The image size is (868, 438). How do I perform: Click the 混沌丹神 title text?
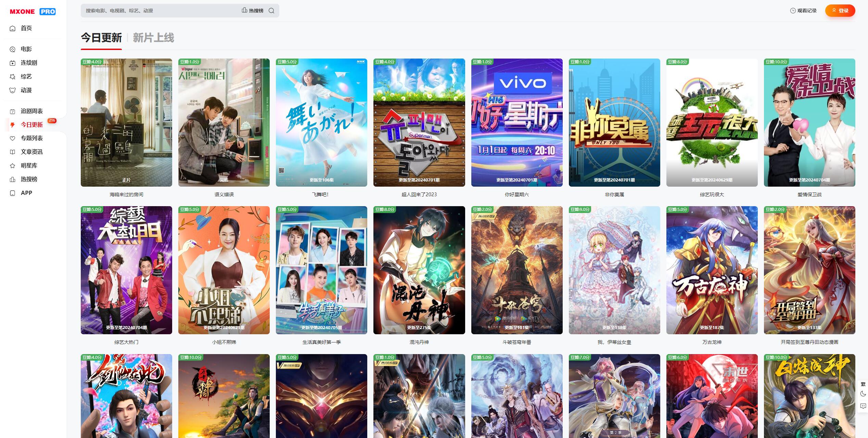419,342
